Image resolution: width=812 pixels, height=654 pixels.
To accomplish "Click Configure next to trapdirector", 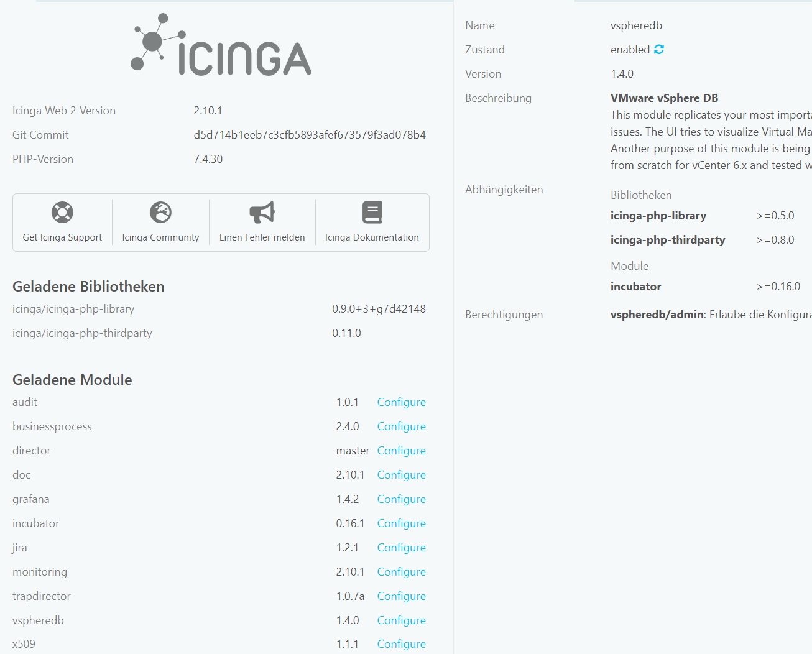I will coord(401,596).
